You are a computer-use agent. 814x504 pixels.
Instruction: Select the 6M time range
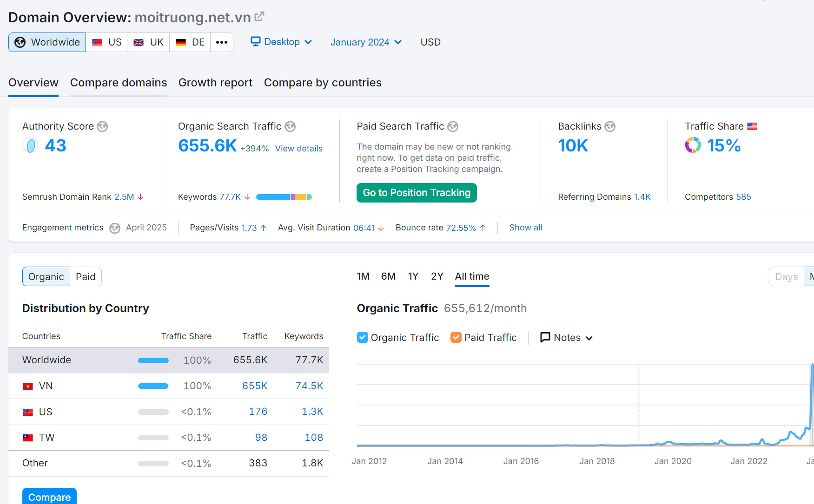[388, 276]
